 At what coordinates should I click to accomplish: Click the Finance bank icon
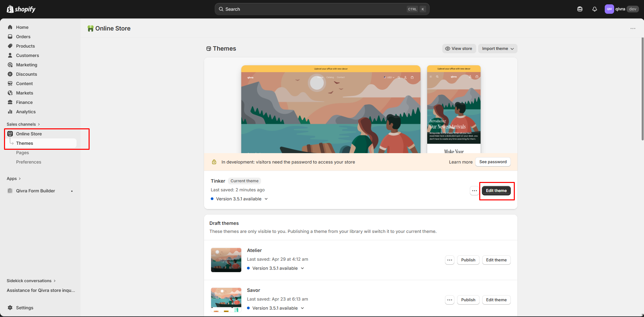pyautogui.click(x=10, y=102)
